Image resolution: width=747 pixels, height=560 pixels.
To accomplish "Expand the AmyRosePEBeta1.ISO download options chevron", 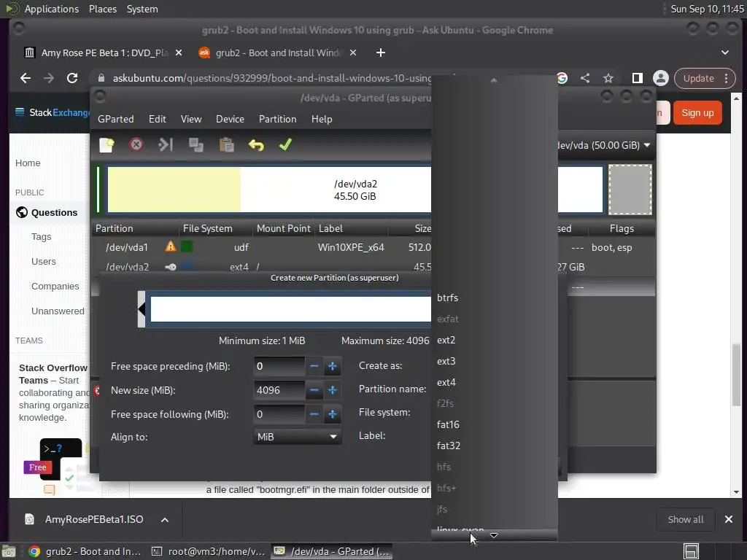I will 165,519.
